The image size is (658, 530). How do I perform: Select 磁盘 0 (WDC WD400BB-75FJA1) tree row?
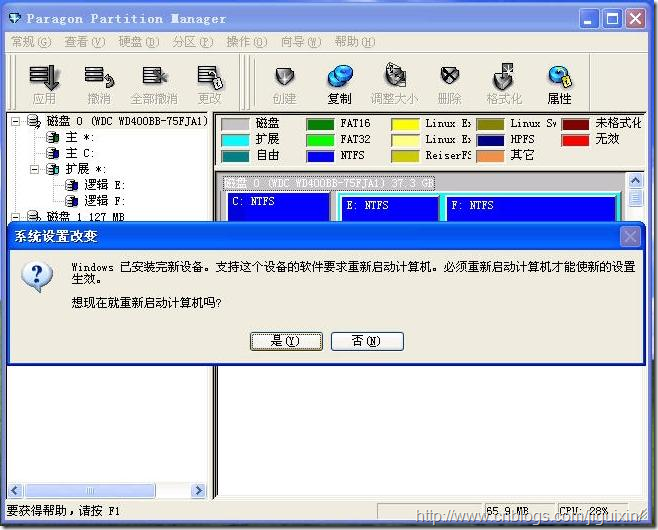(127, 121)
